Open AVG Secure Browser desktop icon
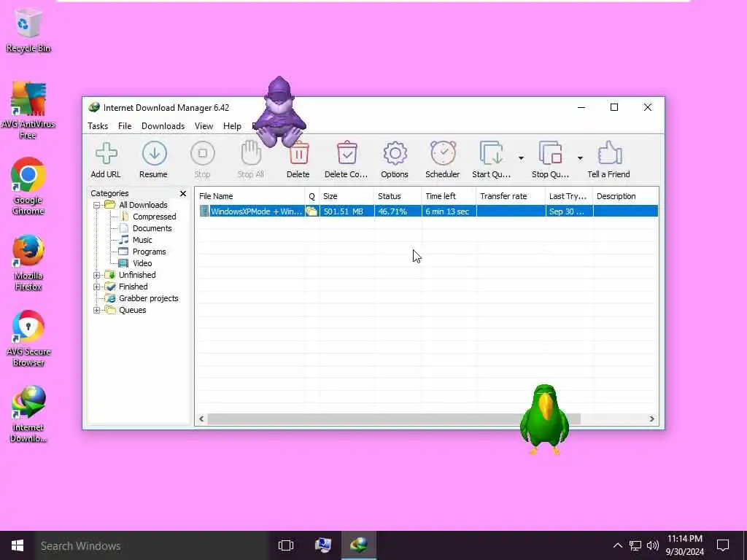Screen dimensions: 747x560 pos(28,338)
